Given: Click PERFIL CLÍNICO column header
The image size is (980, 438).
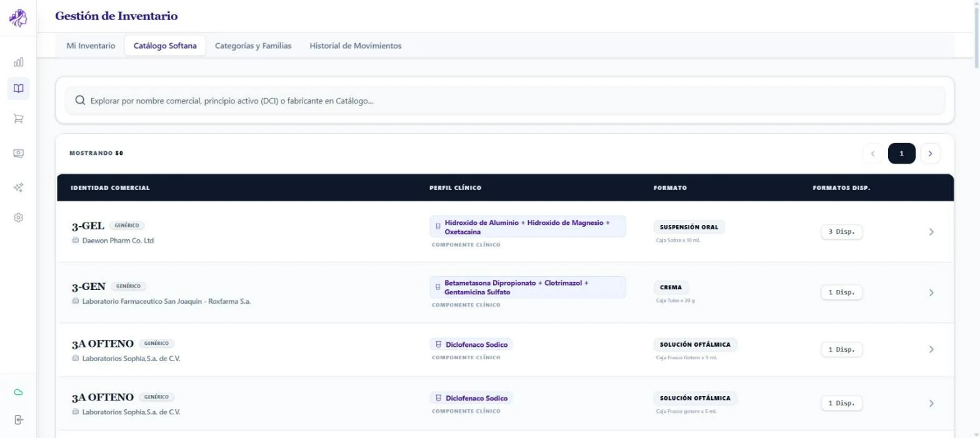Looking at the screenshot, I should [456, 188].
